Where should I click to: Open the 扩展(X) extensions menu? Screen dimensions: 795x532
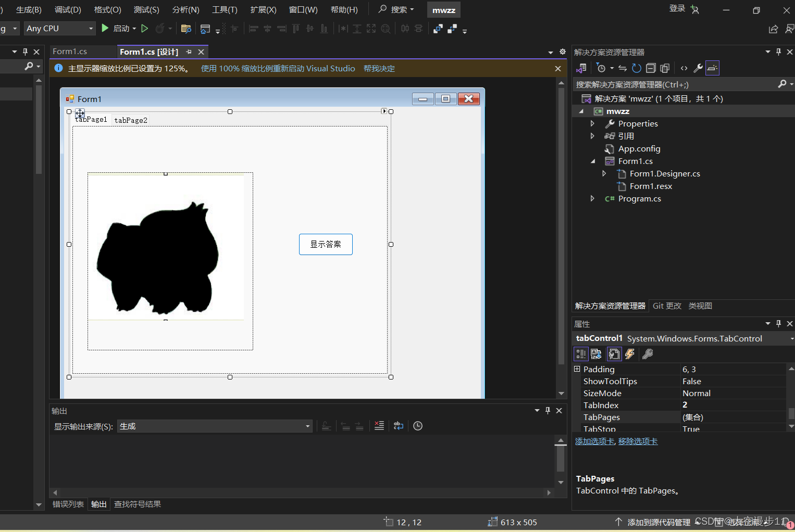click(263, 10)
